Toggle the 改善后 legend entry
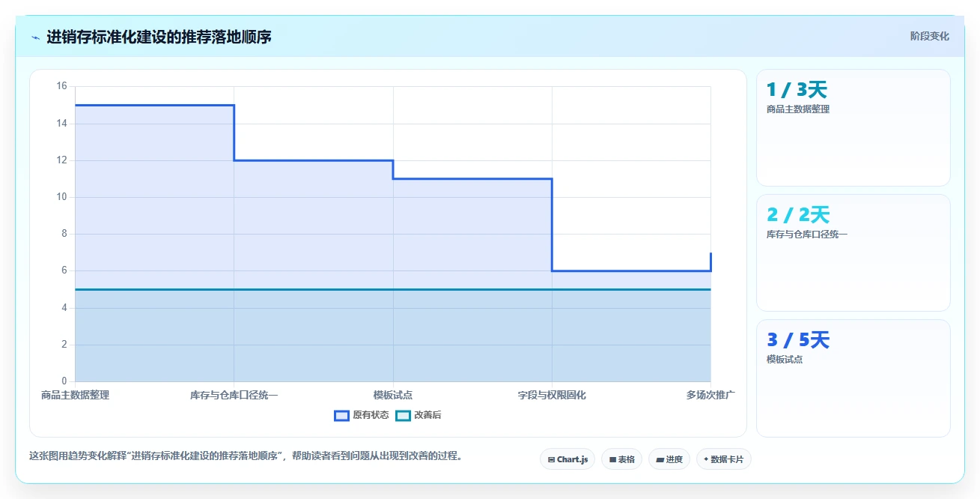The width and height of the screenshot is (980, 499). click(x=419, y=415)
